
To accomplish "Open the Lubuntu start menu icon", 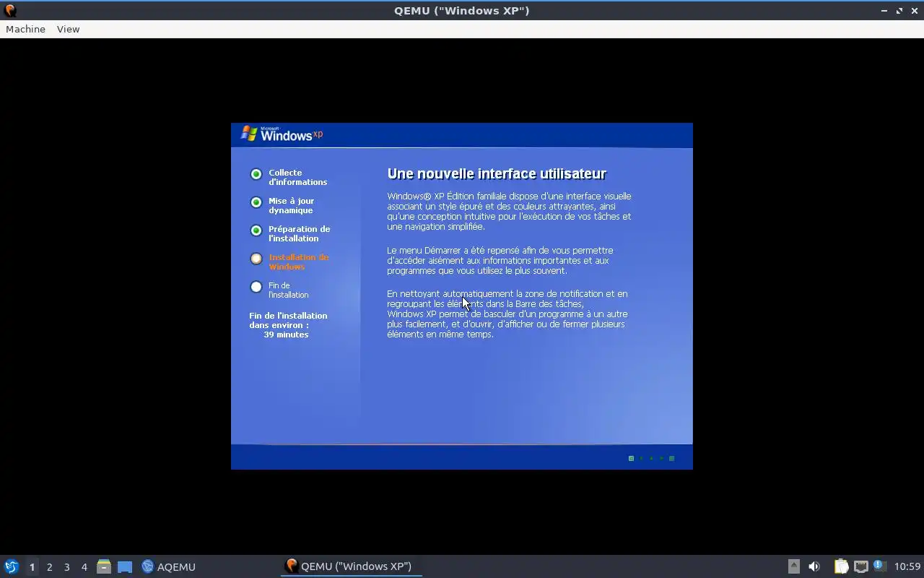I will [11, 566].
